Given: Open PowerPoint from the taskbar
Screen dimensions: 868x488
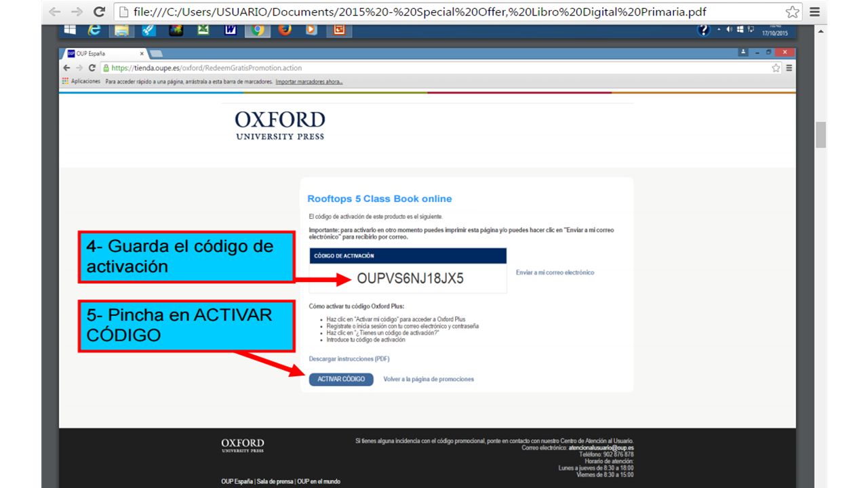Looking at the screenshot, I should pos(339,30).
